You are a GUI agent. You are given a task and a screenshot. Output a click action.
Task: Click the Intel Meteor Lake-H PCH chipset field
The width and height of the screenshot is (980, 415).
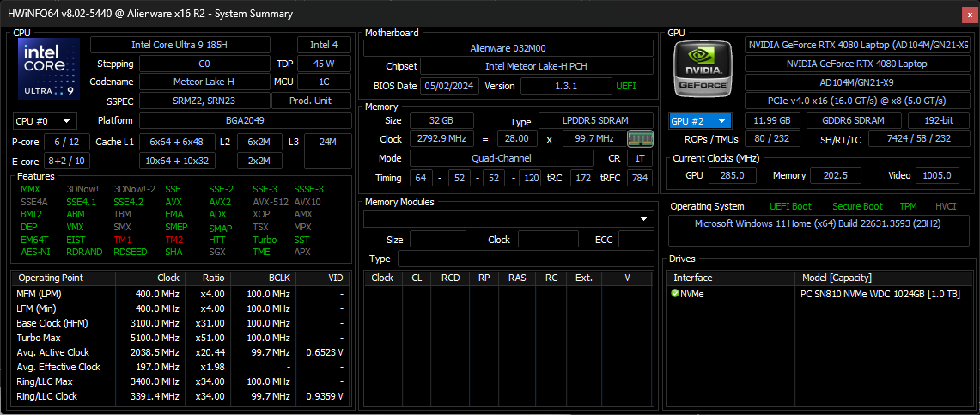pos(536,66)
